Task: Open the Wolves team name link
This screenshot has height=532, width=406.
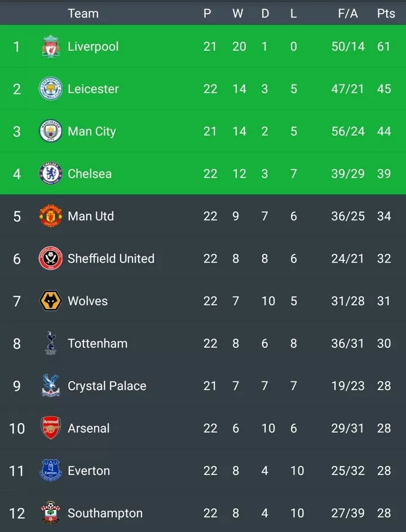Action: pyautogui.click(x=87, y=301)
